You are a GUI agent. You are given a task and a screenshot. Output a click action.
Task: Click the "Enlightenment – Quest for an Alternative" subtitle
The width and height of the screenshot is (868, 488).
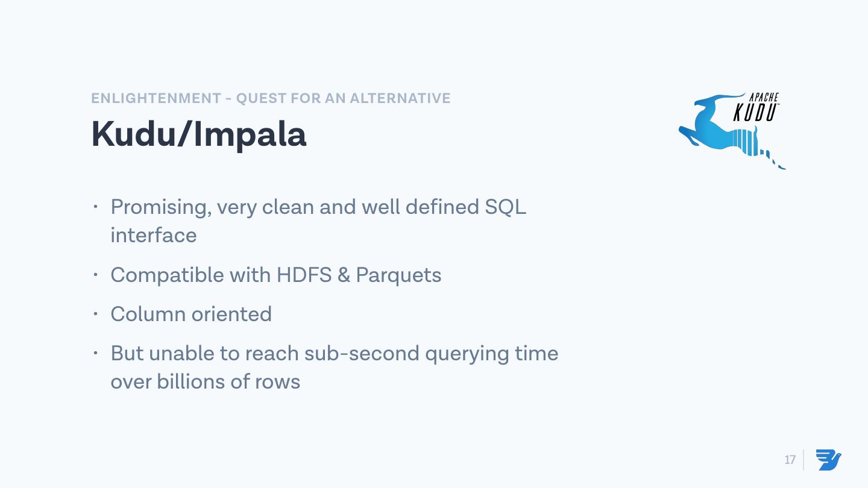[x=271, y=98]
